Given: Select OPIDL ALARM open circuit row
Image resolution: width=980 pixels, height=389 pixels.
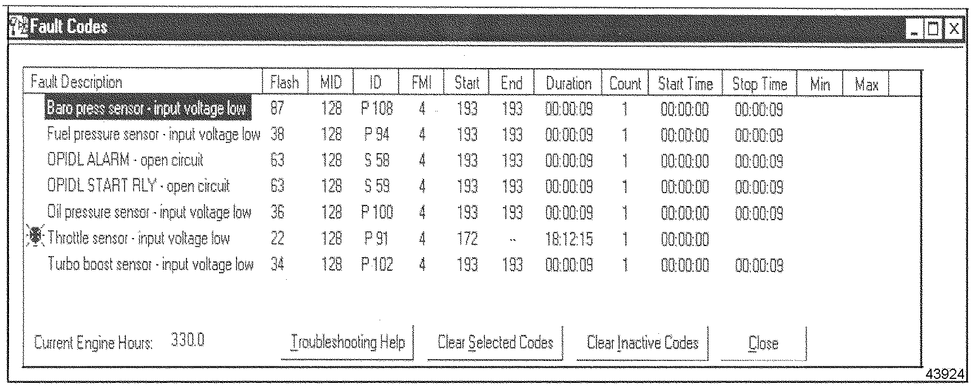Looking at the screenshot, I should [x=125, y=160].
